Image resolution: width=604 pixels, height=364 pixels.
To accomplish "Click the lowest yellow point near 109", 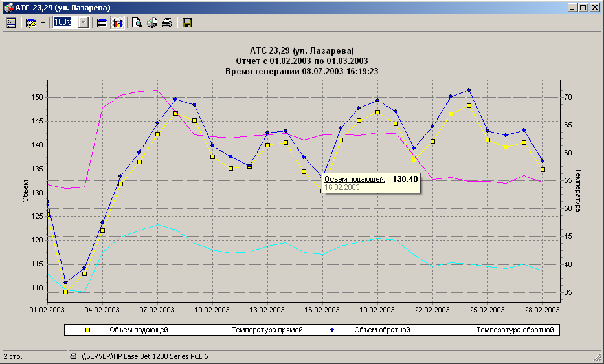I will click(x=65, y=292).
